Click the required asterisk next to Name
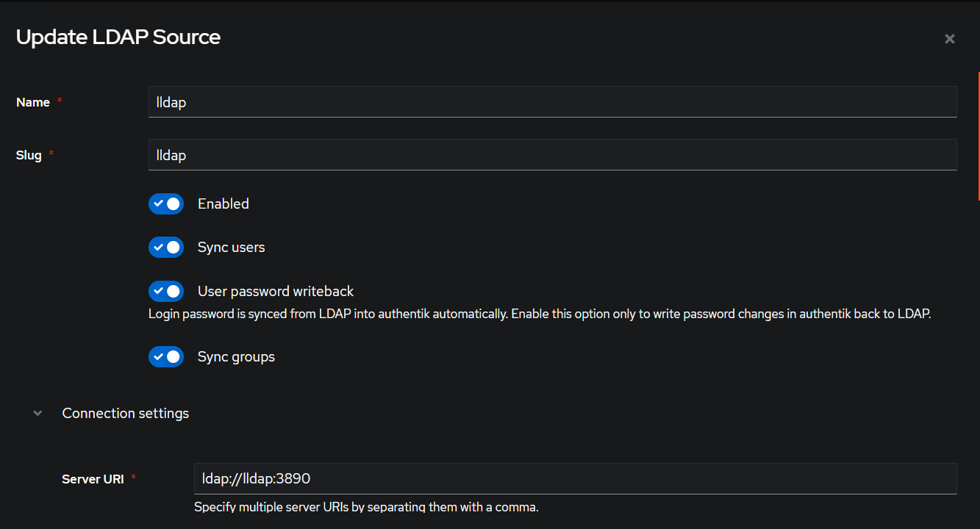Viewport: 980px width, 529px height. 59,99
